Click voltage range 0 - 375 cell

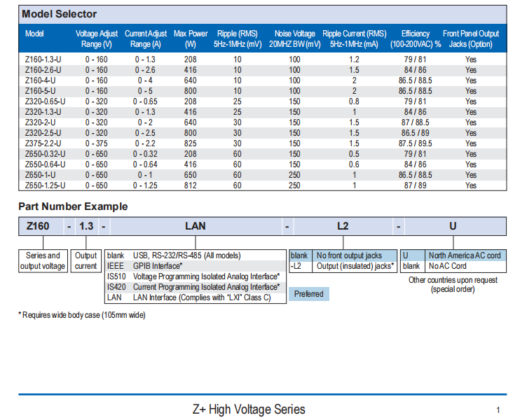pos(96,143)
